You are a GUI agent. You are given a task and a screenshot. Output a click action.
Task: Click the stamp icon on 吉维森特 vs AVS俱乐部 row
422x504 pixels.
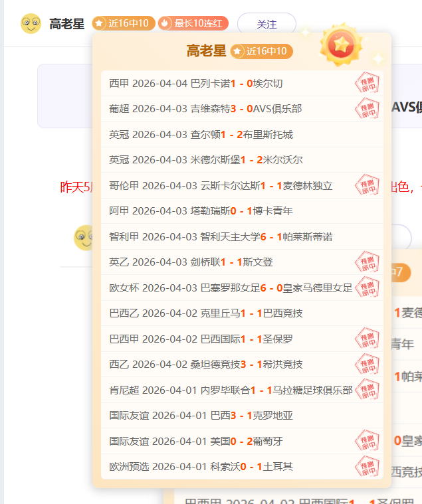367,109
